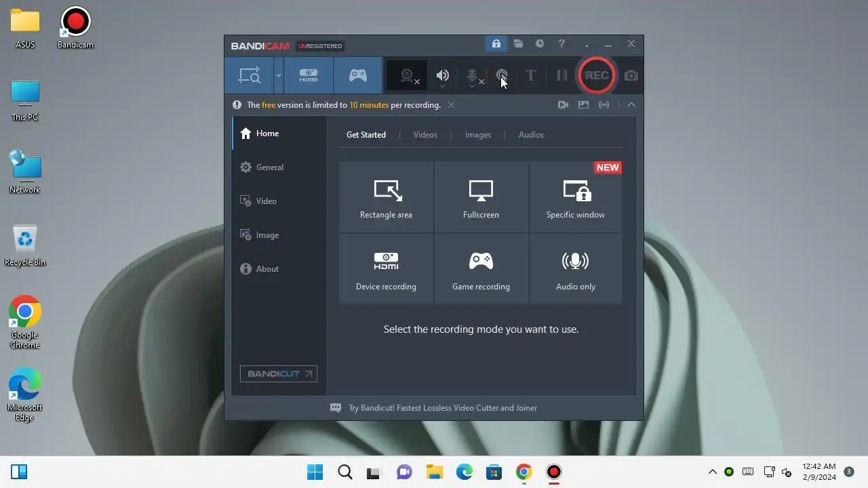Take a screenshot with the camera icon
The height and width of the screenshot is (488, 868).
click(x=631, y=75)
